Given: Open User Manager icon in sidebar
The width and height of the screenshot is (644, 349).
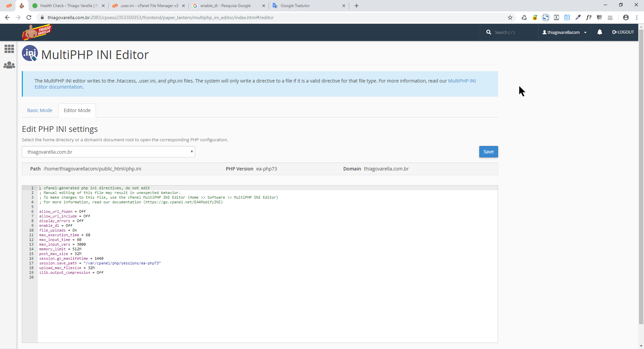Looking at the screenshot, I should pyautogui.click(x=9, y=65).
